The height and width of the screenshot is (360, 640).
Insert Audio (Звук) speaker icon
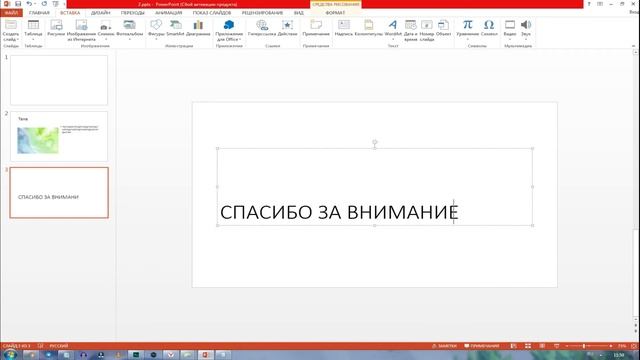tap(526, 25)
